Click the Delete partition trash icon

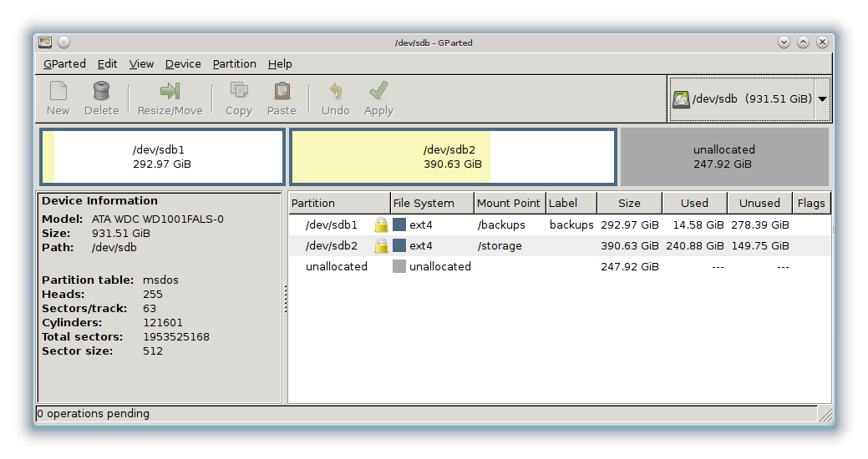pyautogui.click(x=101, y=91)
